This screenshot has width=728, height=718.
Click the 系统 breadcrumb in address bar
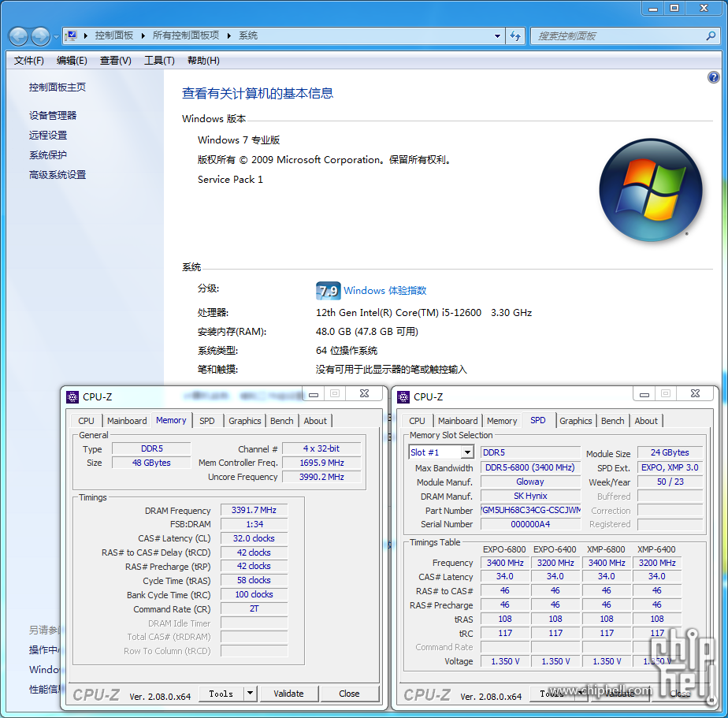coord(248,35)
